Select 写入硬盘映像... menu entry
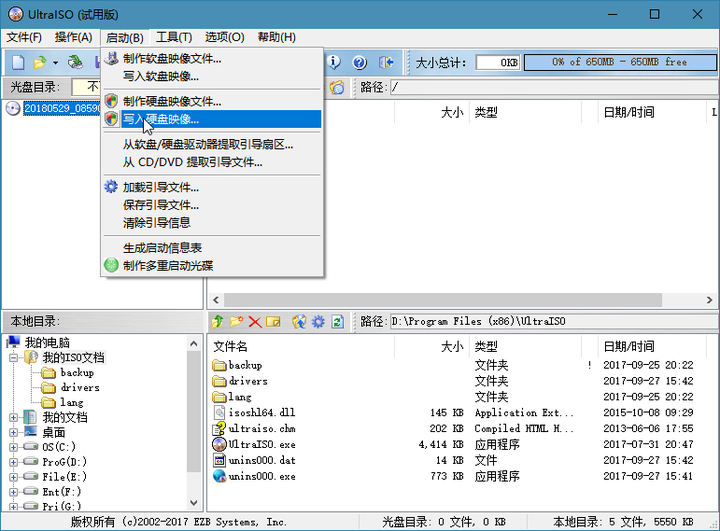The width and height of the screenshot is (720, 531). [x=212, y=119]
